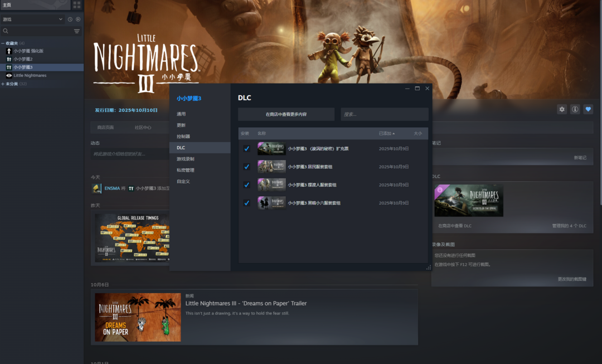Expand the 未分类 collection
The width and height of the screenshot is (602, 364).
3,84
